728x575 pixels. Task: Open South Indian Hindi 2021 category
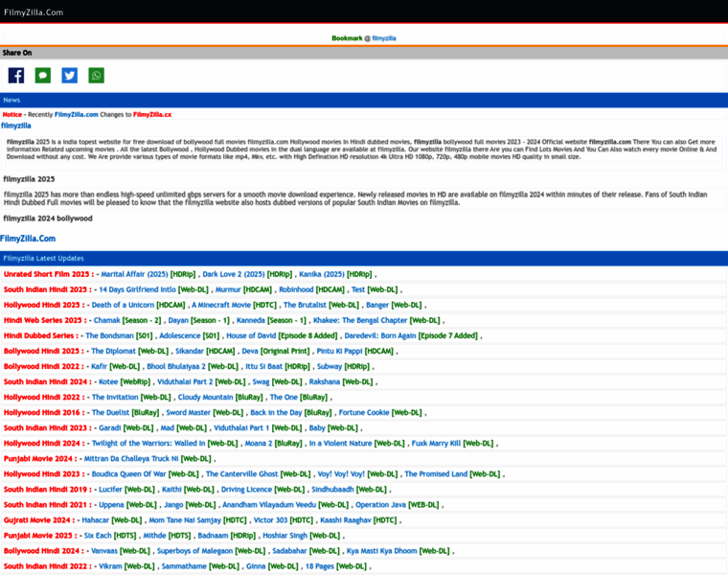(x=48, y=504)
